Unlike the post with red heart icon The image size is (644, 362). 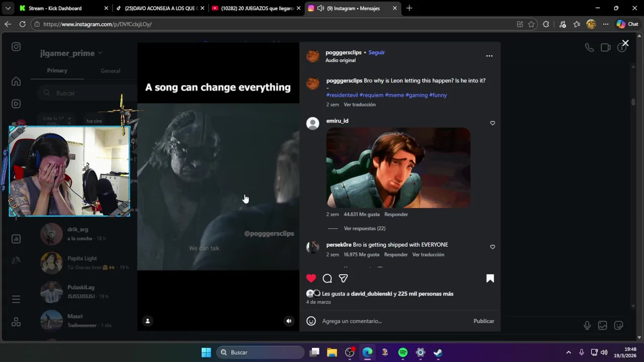(311, 278)
